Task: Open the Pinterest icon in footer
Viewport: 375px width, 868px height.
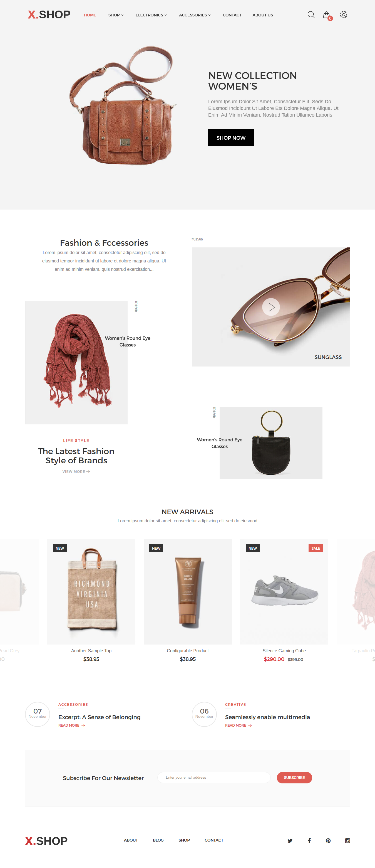Action: tap(328, 840)
